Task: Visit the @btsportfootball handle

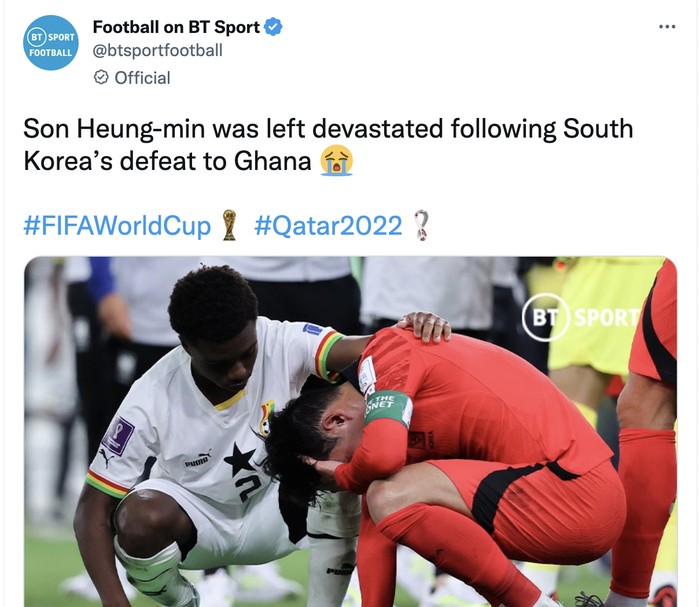Action: 157,50
